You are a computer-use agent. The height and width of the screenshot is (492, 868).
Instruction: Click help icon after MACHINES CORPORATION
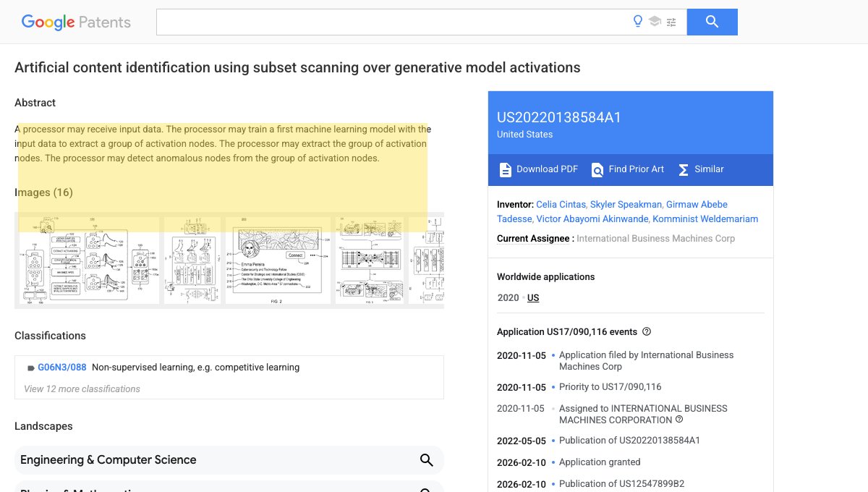pos(679,419)
